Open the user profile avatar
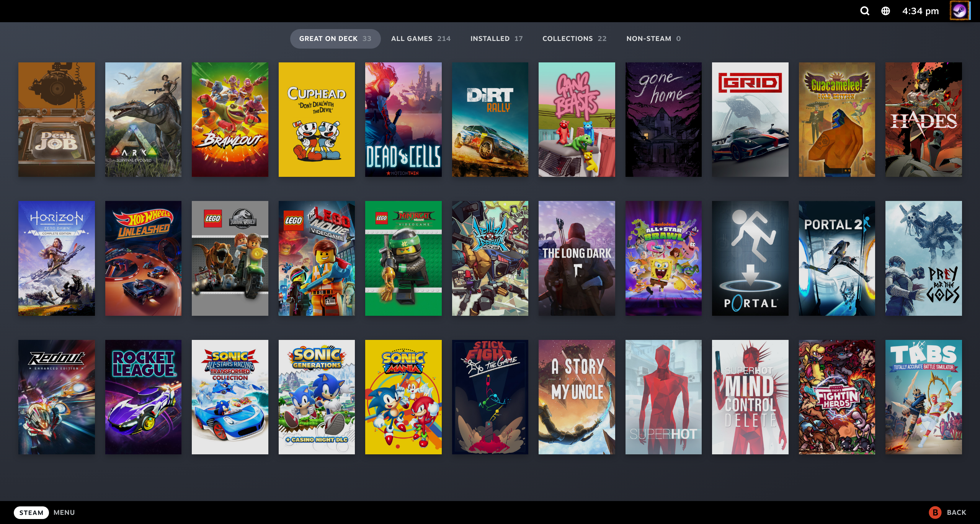 click(x=960, y=11)
